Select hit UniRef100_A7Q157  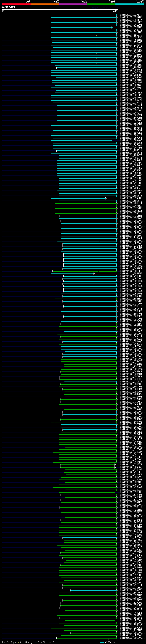(x=131, y=58)
